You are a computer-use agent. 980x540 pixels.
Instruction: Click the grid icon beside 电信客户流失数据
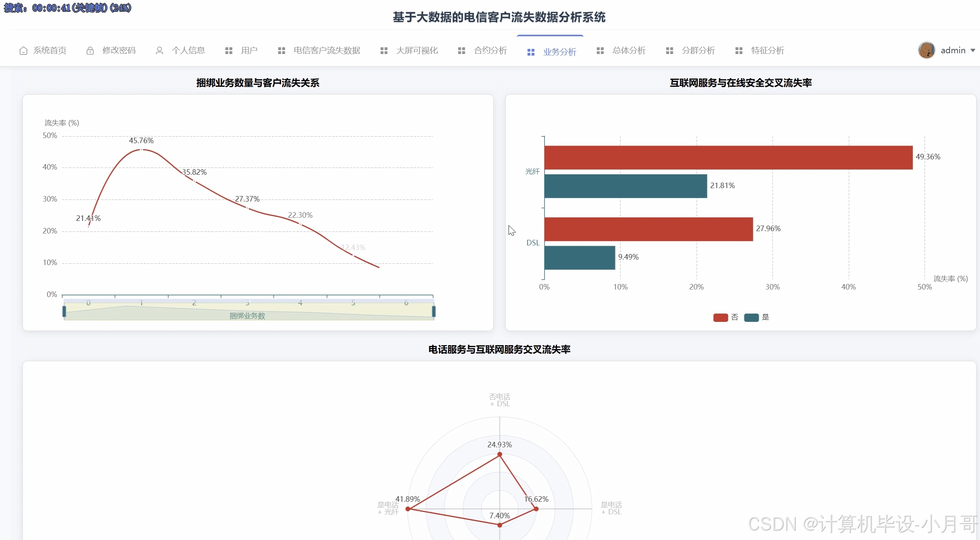281,50
